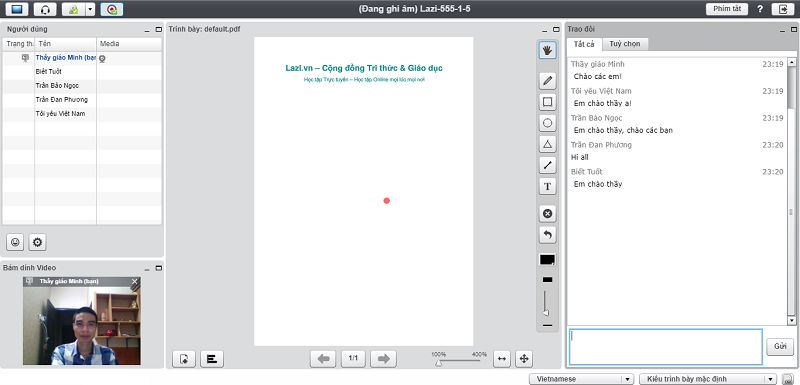Viewport: 800px width, 385px height.
Task: Open the users settings gear button
Action: [37, 242]
